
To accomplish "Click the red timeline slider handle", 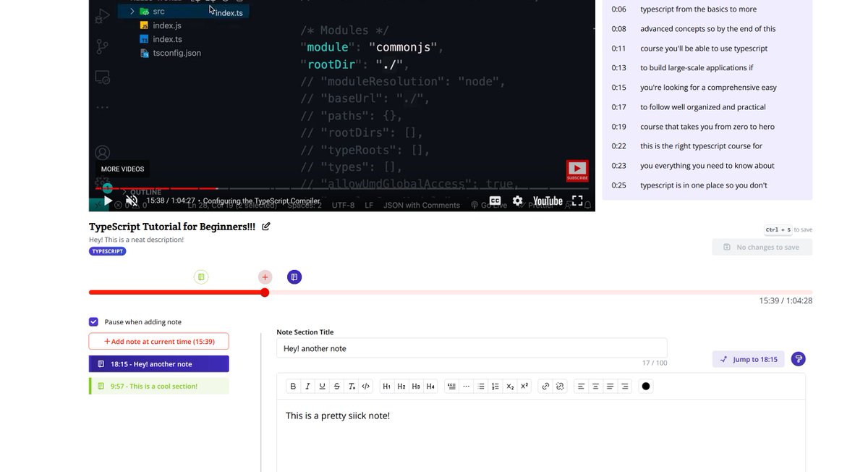I will [265, 292].
